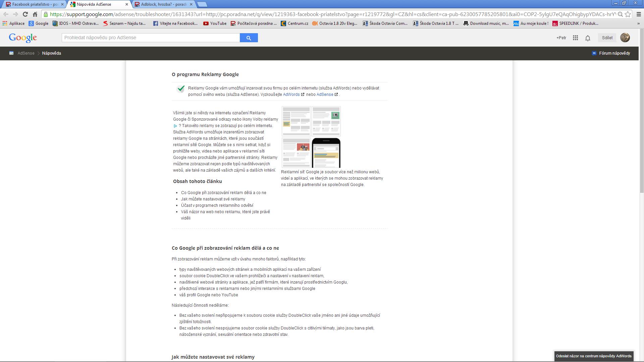Go to the browser home page
Image resolution: width=644 pixels, height=362 pixels.
click(x=35, y=14)
